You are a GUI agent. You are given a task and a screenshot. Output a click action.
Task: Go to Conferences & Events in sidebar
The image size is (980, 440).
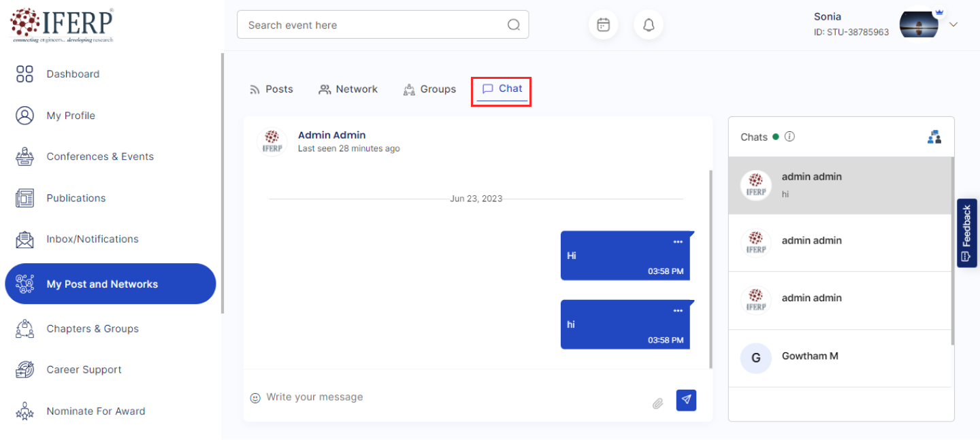pos(99,156)
